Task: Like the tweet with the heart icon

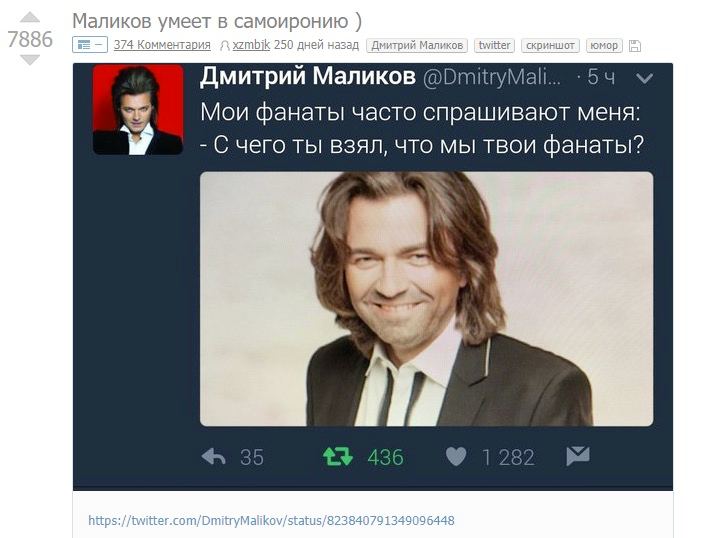Action: [456, 457]
